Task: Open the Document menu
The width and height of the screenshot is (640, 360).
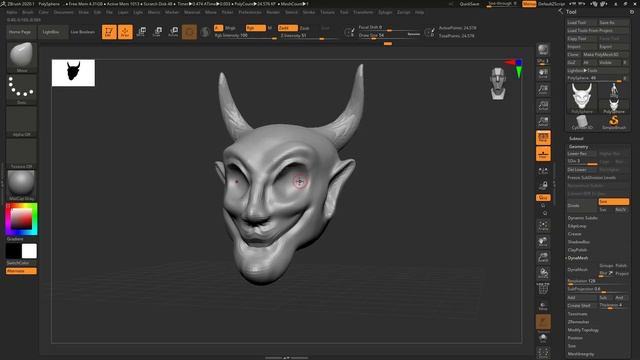Action: click(x=64, y=12)
